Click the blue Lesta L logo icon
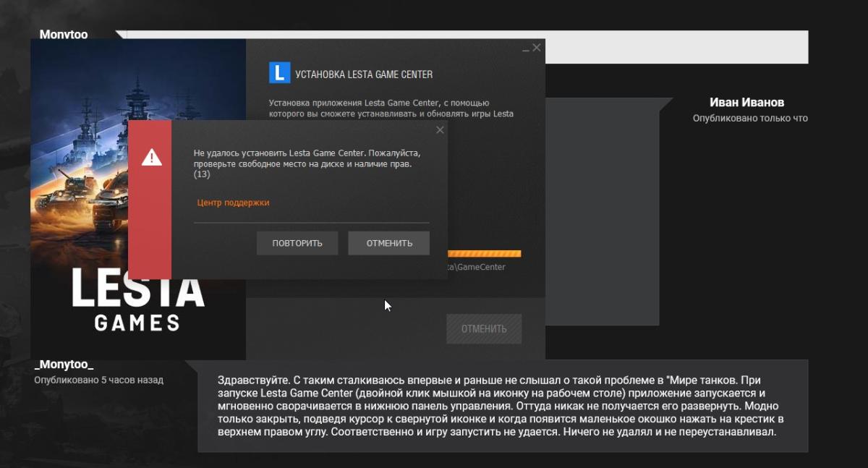This screenshot has height=468, width=868. point(279,73)
